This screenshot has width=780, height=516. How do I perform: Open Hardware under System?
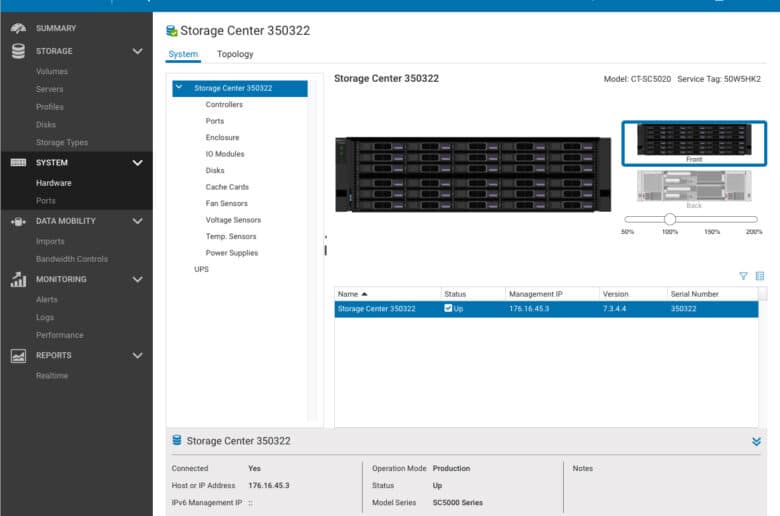tap(54, 183)
